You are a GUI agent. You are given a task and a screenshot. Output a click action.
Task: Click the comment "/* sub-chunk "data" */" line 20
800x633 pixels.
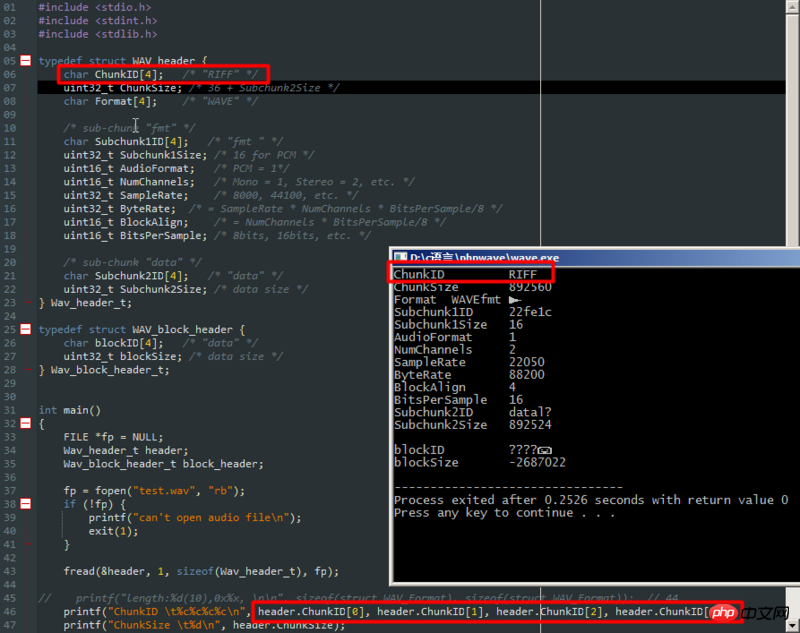[132, 262]
